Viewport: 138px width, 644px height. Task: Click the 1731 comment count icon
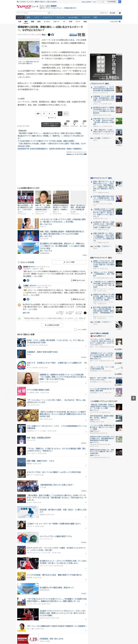(38, 35)
